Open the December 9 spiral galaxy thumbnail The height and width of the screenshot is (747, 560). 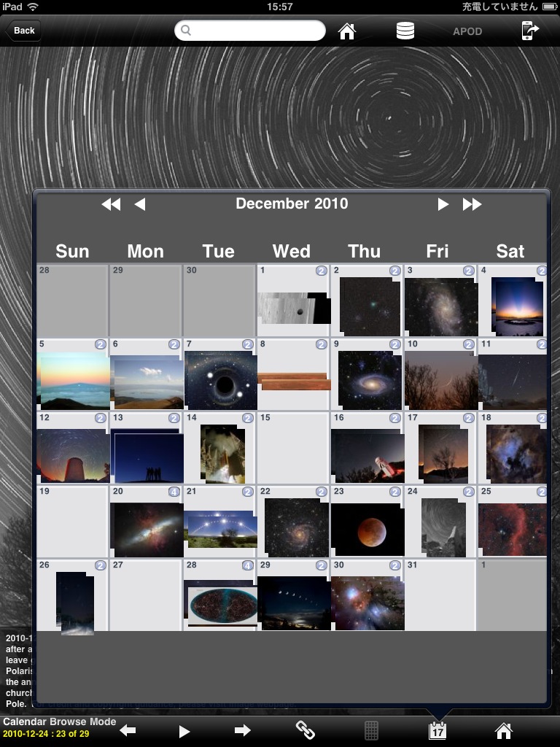[369, 380]
